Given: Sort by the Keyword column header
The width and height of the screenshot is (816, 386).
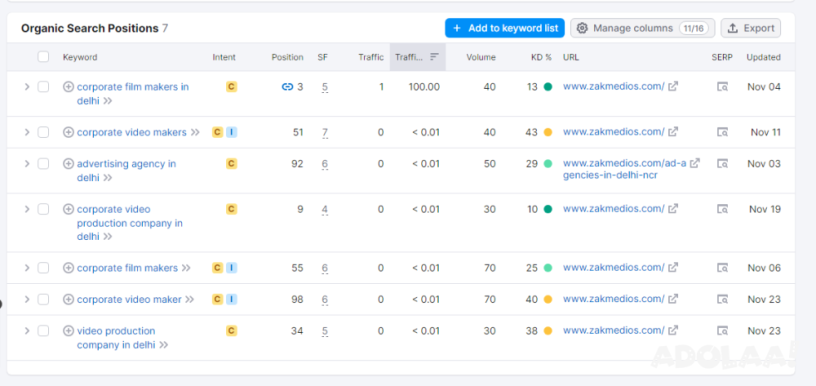Looking at the screenshot, I should point(80,57).
